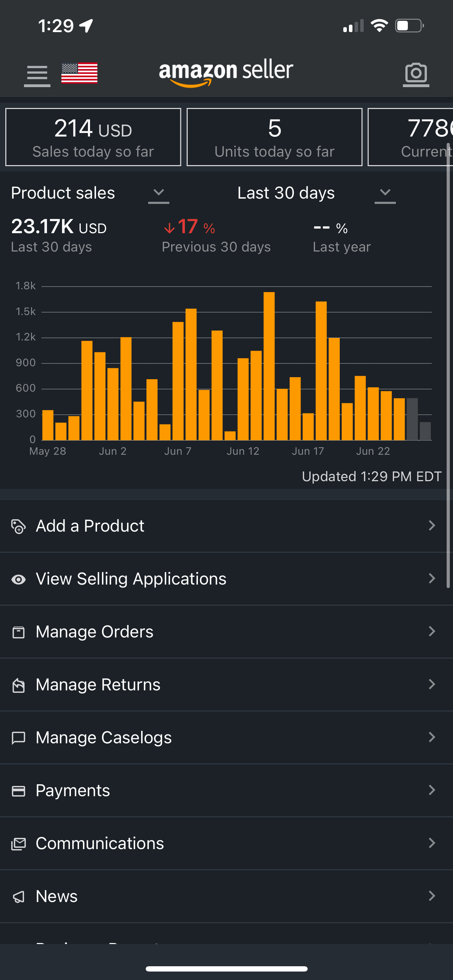
Task: Tap the Units today so far card
Action: click(274, 137)
